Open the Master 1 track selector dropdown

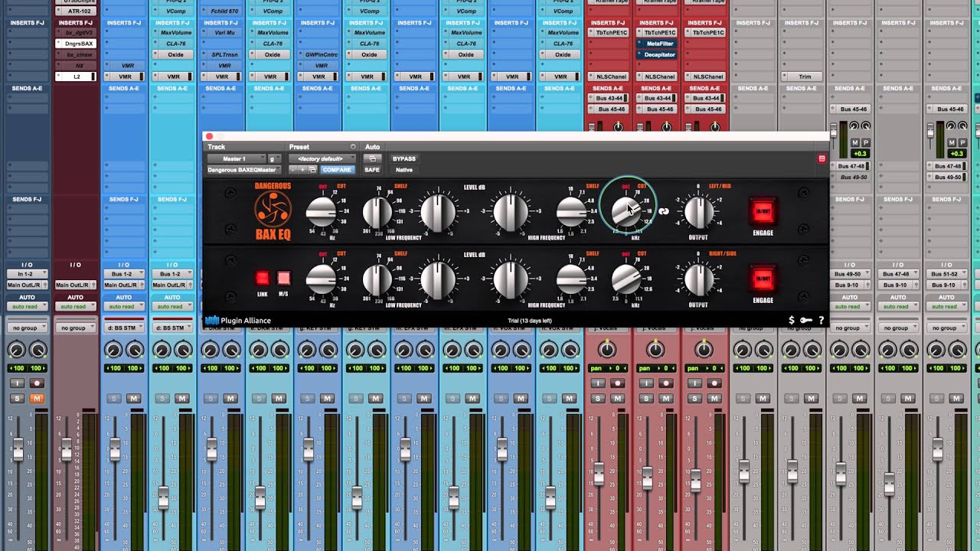pyautogui.click(x=236, y=159)
